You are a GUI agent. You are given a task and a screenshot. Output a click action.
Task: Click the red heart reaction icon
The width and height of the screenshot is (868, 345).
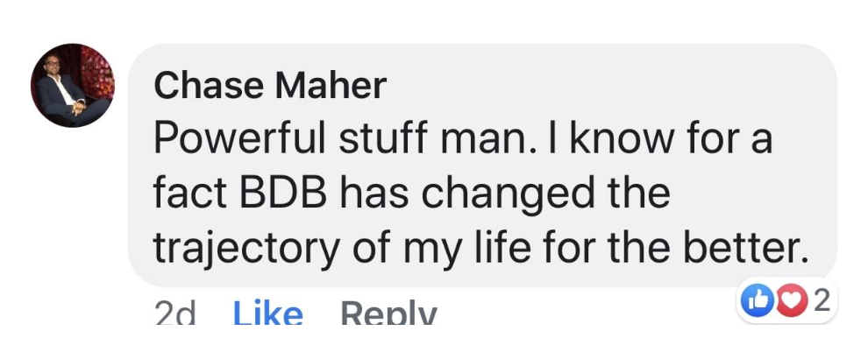point(792,301)
